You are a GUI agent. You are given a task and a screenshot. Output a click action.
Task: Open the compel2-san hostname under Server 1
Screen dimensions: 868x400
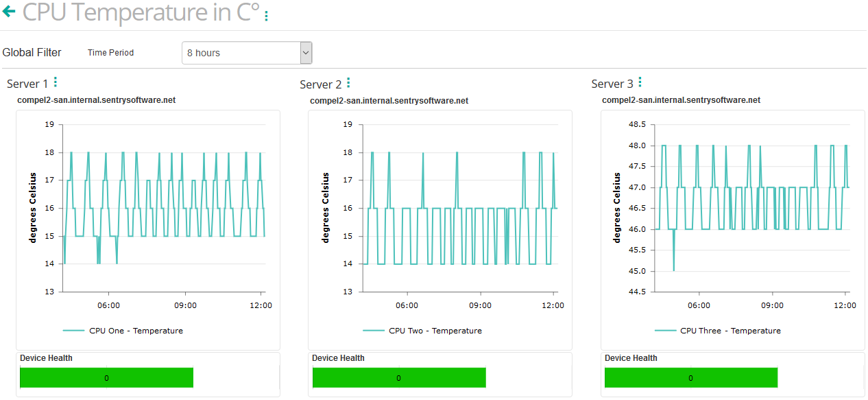click(97, 100)
